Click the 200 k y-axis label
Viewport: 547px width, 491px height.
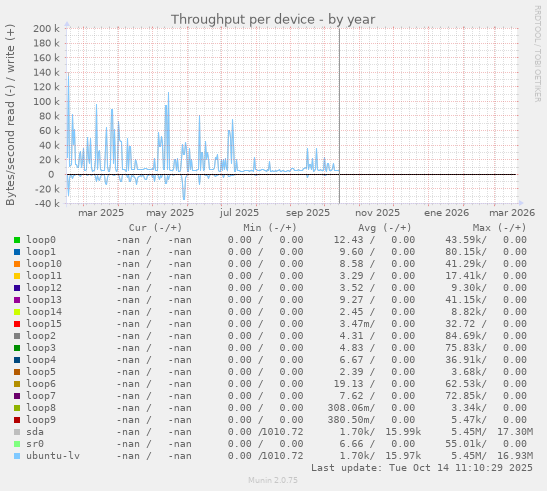pos(46,28)
